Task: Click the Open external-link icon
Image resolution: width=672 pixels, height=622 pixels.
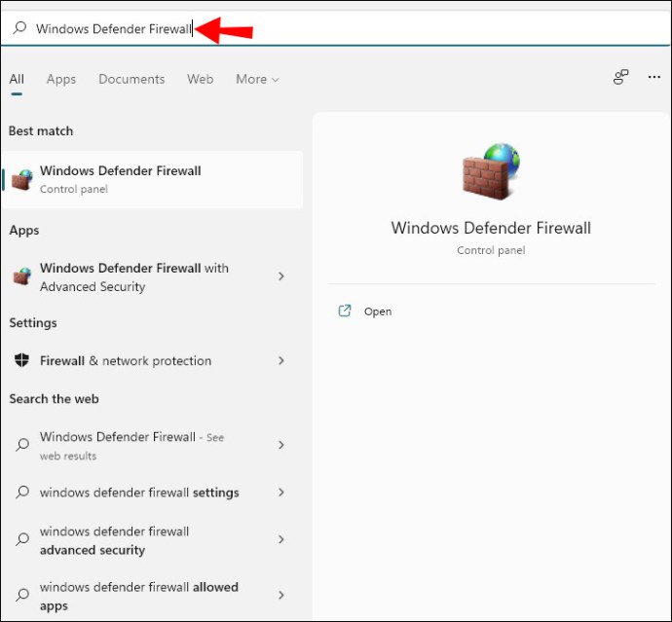Action: [x=345, y=311]
